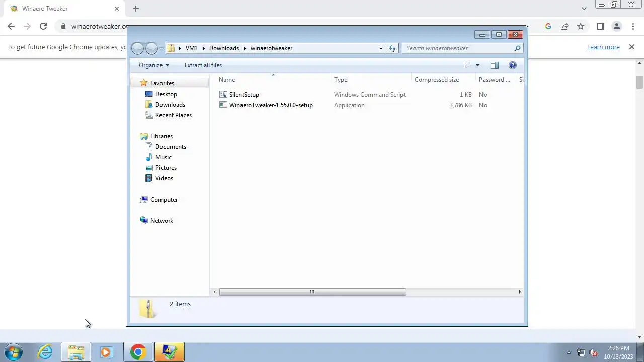Sort by Password column header
Viewport: 644px width, 362px height.
496,80
